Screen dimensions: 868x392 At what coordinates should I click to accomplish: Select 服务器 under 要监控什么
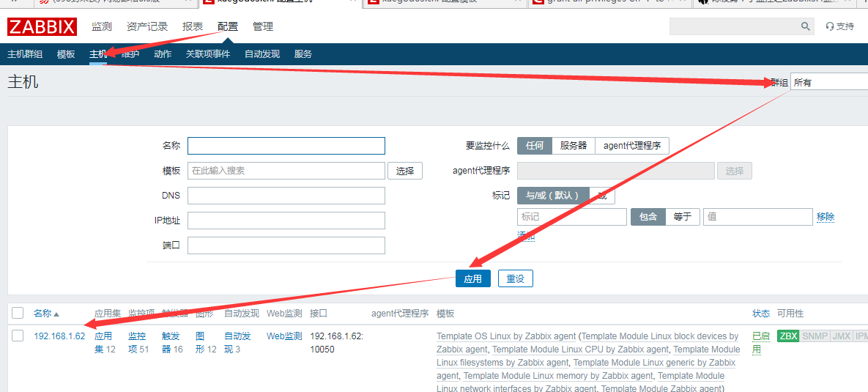[x=574, y=146]
